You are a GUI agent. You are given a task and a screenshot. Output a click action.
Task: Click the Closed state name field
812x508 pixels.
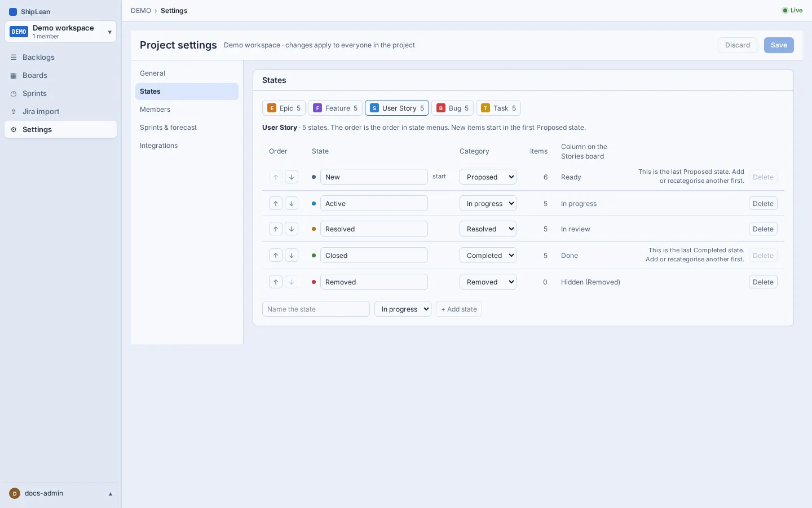(x=374, y=255)
